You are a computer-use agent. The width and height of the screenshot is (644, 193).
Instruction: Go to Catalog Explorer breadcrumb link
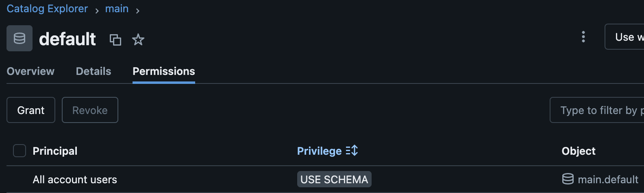(x=47, y=9)
